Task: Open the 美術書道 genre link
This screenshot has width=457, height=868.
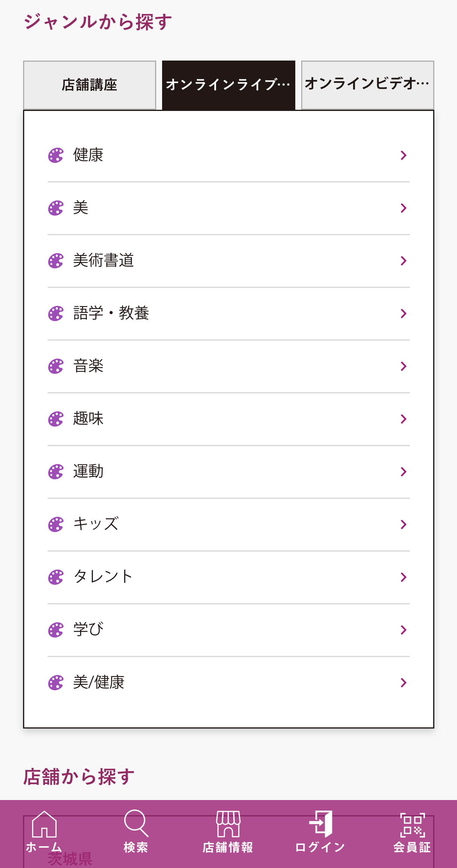Action: [x=228, y=261]
